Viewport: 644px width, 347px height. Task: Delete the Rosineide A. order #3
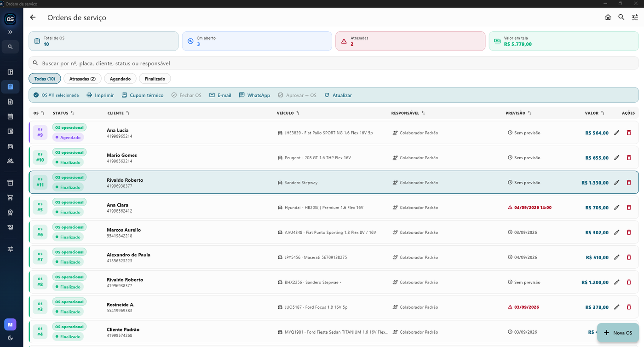click(629, 307)
